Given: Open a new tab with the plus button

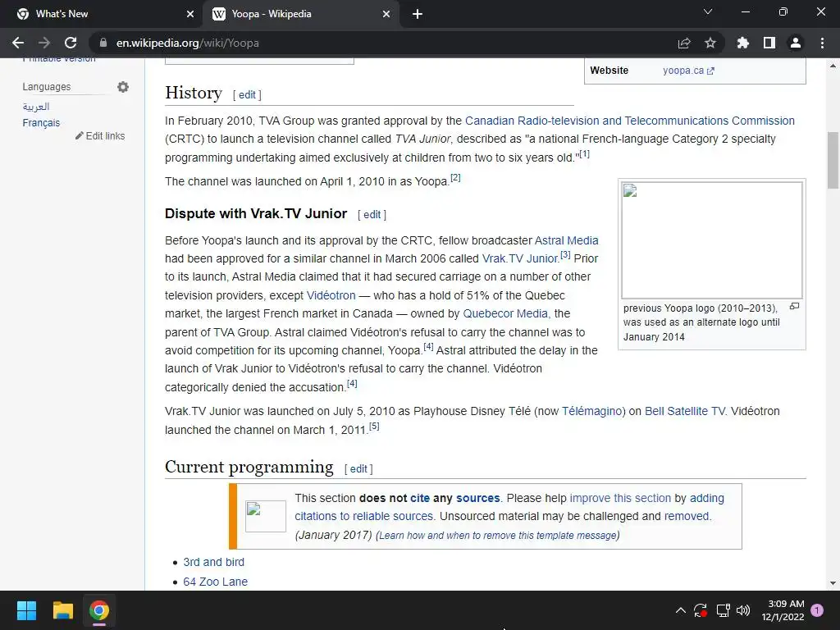Looking at the screenshot, I should (418, 15).
